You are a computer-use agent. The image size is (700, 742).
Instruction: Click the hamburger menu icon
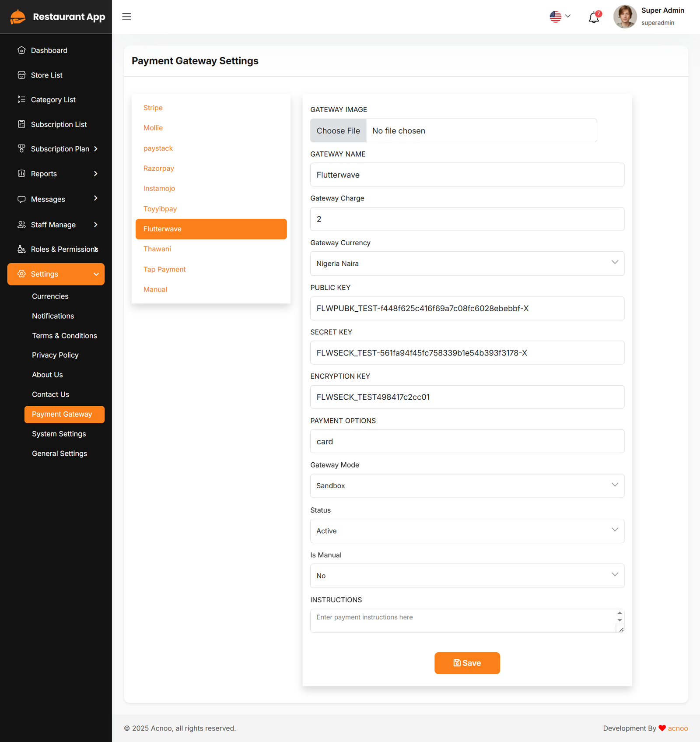[x=126, y=17]
